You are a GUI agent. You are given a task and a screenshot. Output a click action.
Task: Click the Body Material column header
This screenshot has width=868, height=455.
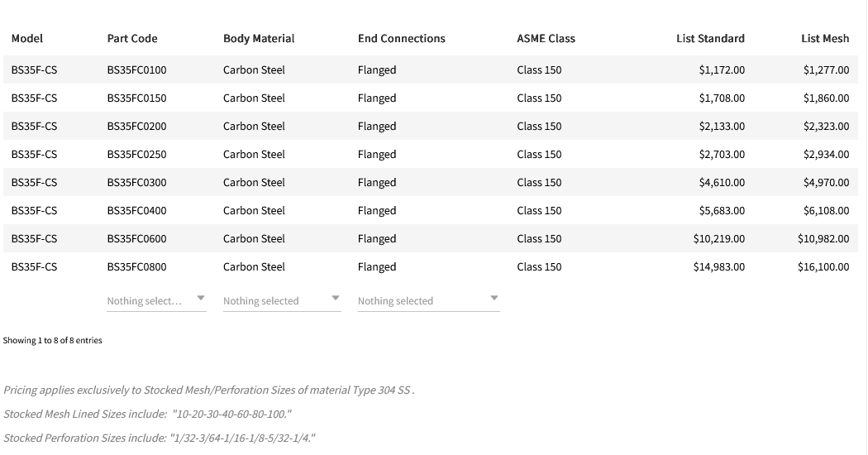coord(259,38)
